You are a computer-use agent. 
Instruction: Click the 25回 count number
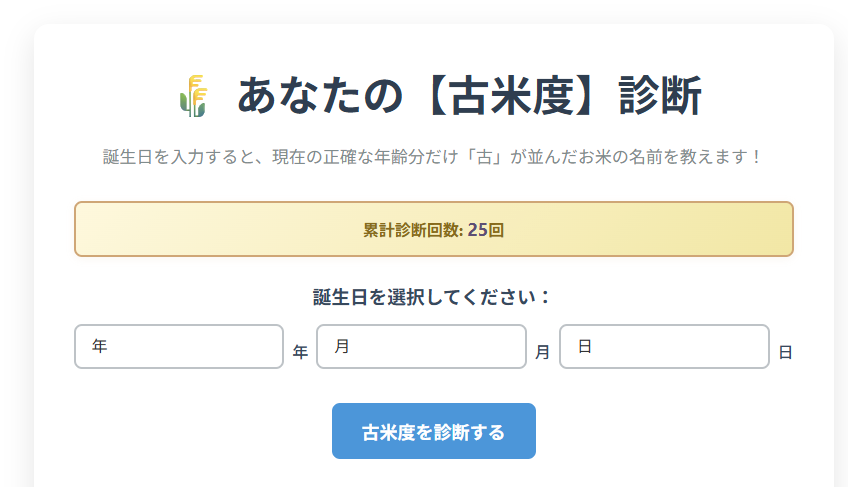coord(486,230)
